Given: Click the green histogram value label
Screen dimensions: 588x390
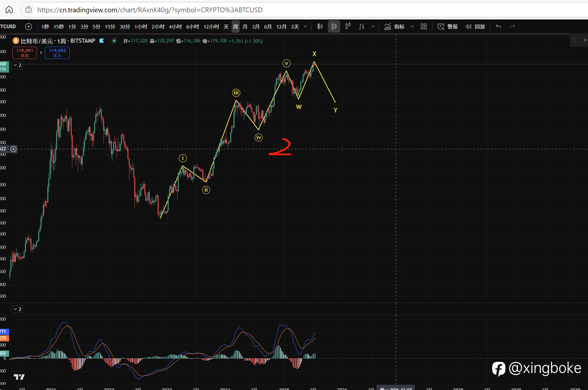Looking at the screenshot, I should [x=5, y=353].
